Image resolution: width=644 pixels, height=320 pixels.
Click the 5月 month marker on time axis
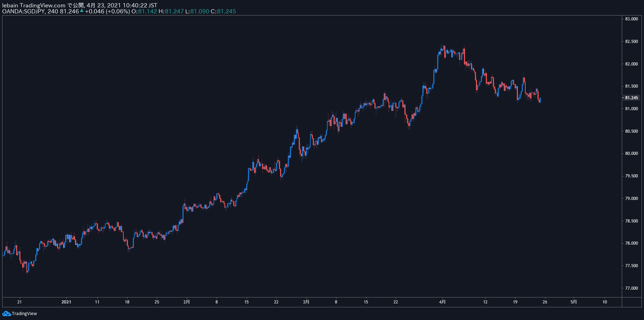point(574,302)
